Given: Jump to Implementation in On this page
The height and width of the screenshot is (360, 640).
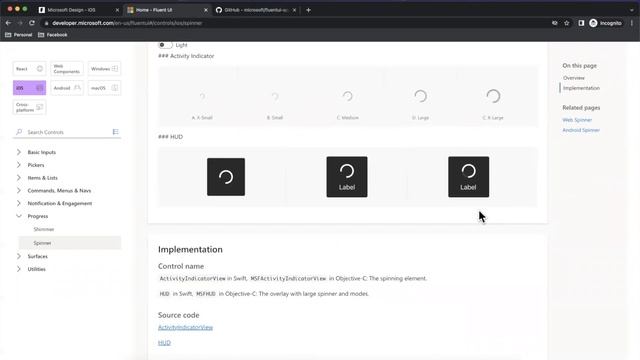Looking at the screenshot, I should (x=581, y=88).
